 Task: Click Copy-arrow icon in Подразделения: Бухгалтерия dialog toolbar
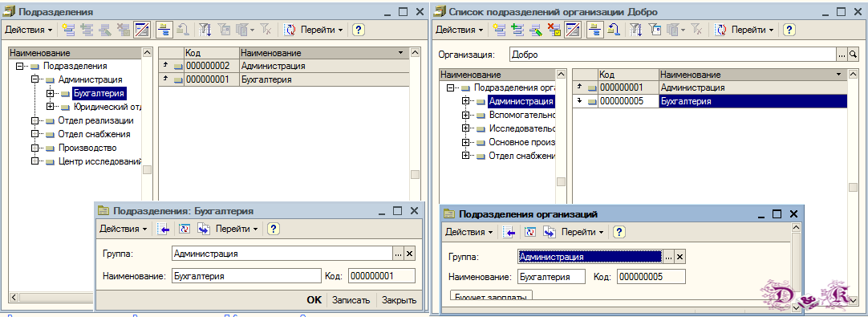(203, 229)
